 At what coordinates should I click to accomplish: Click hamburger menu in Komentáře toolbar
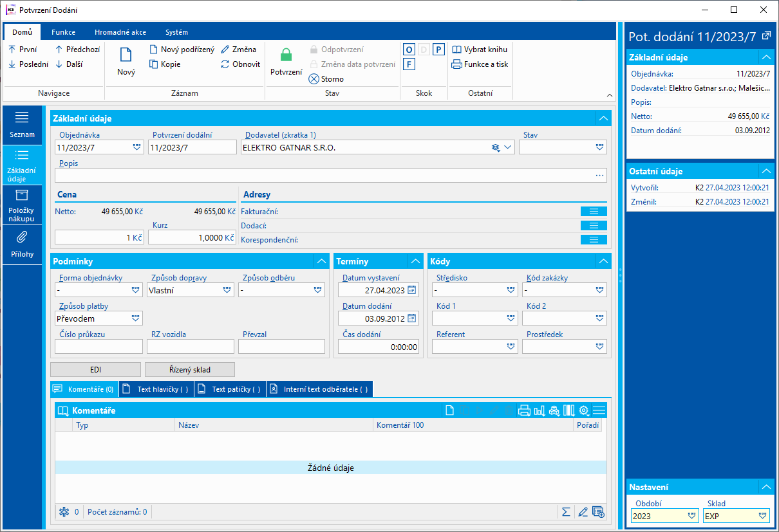[x=599, y=410]
